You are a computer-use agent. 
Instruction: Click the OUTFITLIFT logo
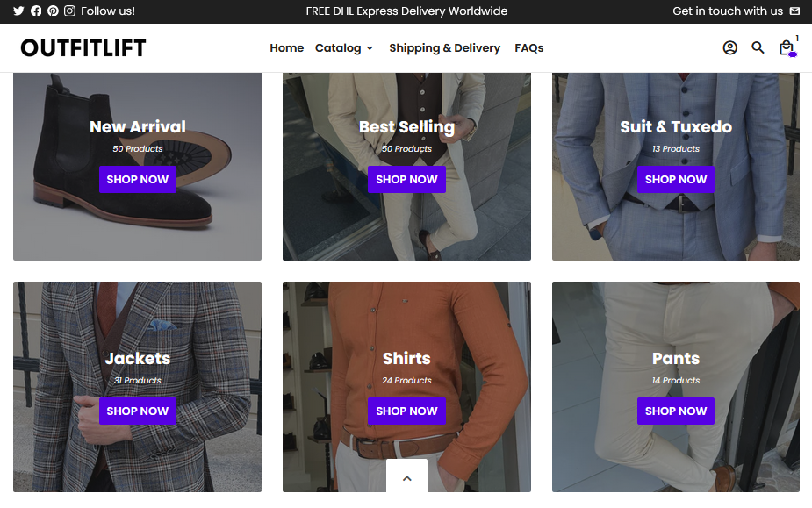[83, 48]
